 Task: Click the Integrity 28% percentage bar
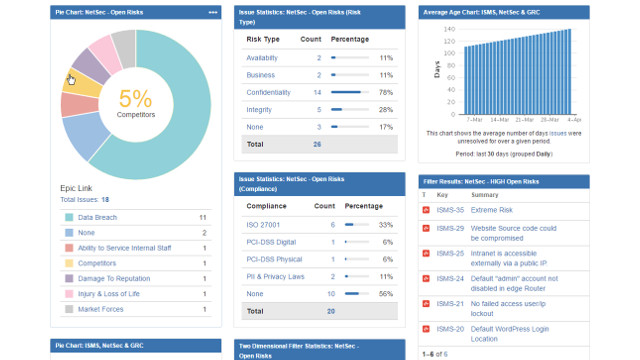click(x=350, y=109)
